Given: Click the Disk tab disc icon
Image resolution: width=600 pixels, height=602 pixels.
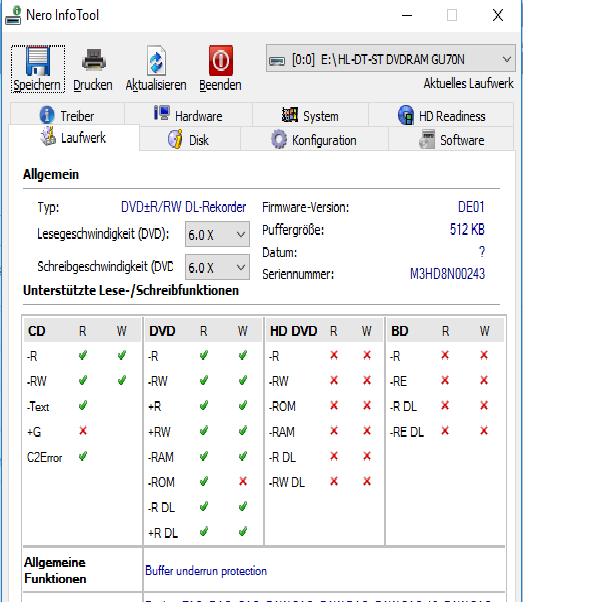Looking at the screenshot, I should point(175,139).
